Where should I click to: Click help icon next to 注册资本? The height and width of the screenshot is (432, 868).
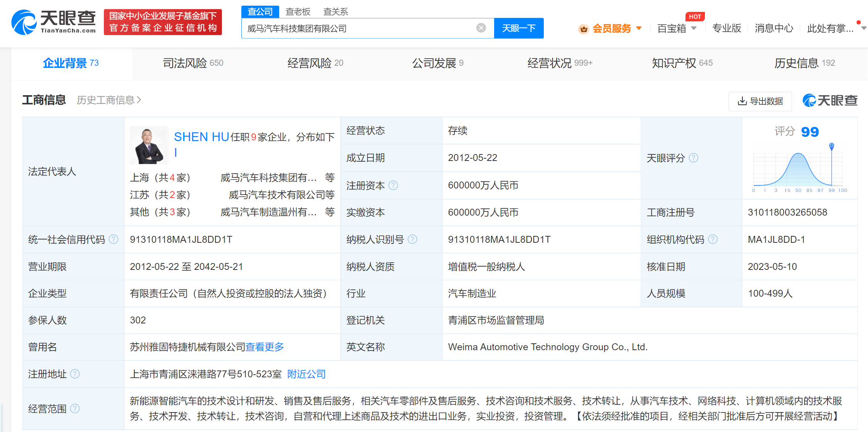pos(393,185)
